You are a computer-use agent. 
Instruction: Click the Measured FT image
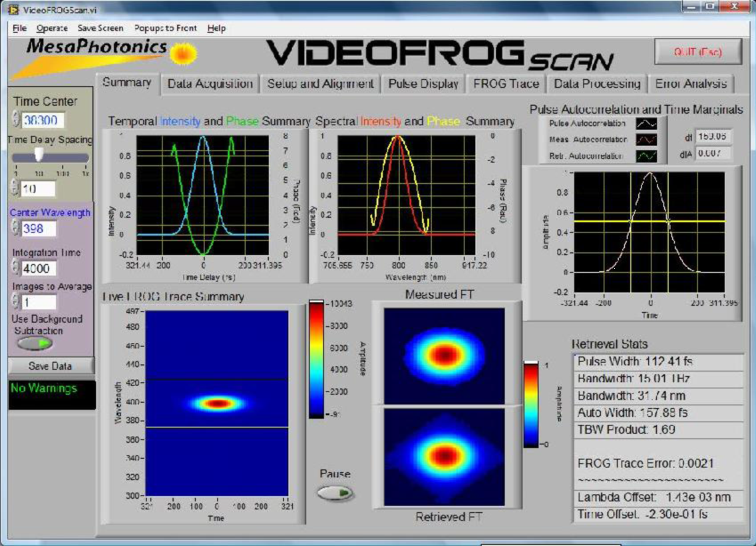coord(444,356)
